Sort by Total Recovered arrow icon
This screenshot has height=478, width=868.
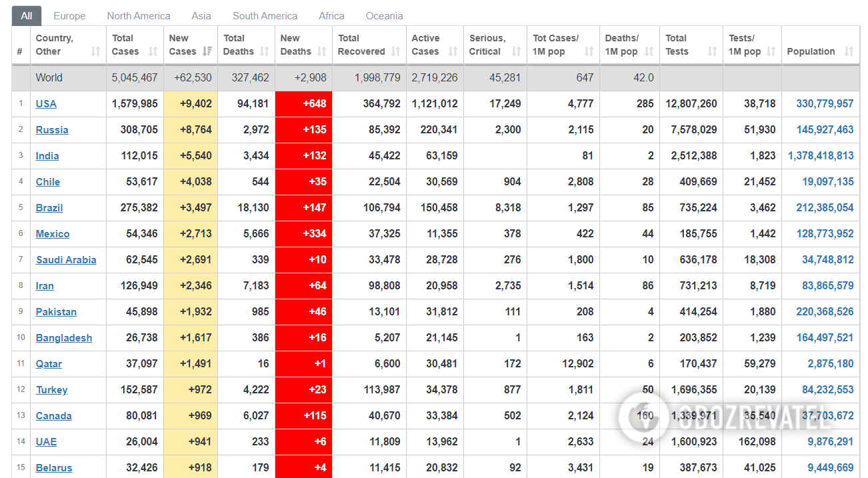click(x=396, y=51)
